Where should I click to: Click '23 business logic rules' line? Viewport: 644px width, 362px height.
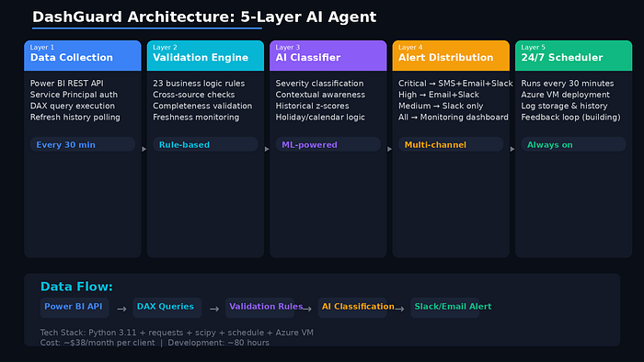point(199,84)
